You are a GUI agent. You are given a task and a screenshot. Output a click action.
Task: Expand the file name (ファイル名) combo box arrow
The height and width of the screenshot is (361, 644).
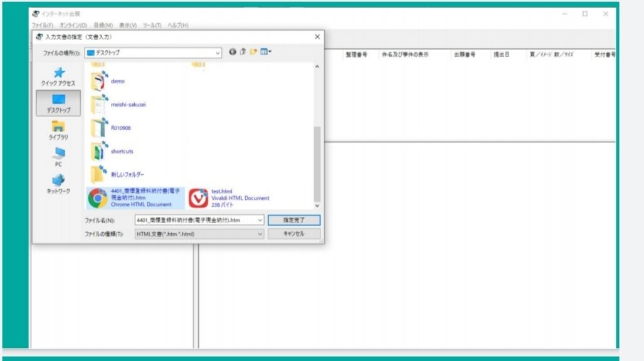coord(260,220)
